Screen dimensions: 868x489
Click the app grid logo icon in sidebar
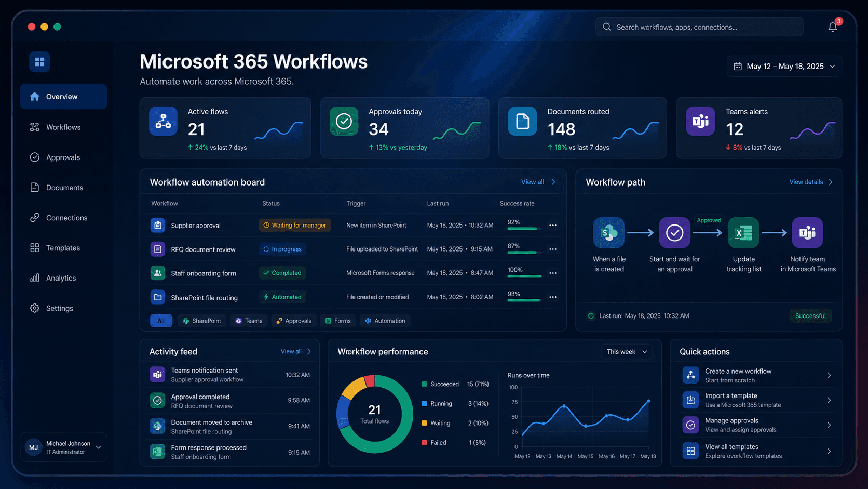[39, 62]
